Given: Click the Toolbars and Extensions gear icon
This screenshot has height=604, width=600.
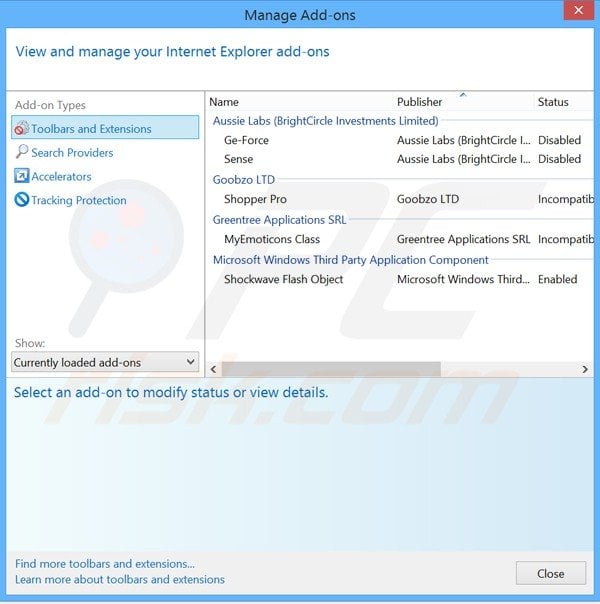Looking at the screenshot, I should pos(21,128).
